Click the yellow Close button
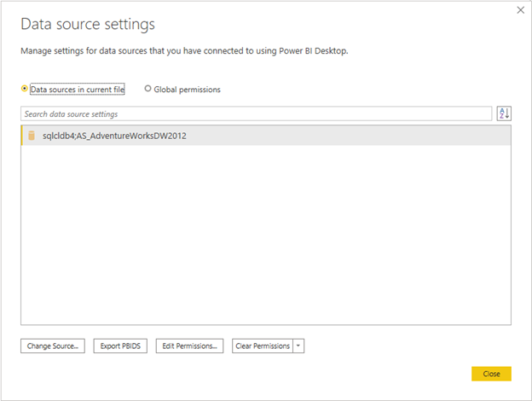Screen dimensions: 532x401 click(x=491, y=374)
